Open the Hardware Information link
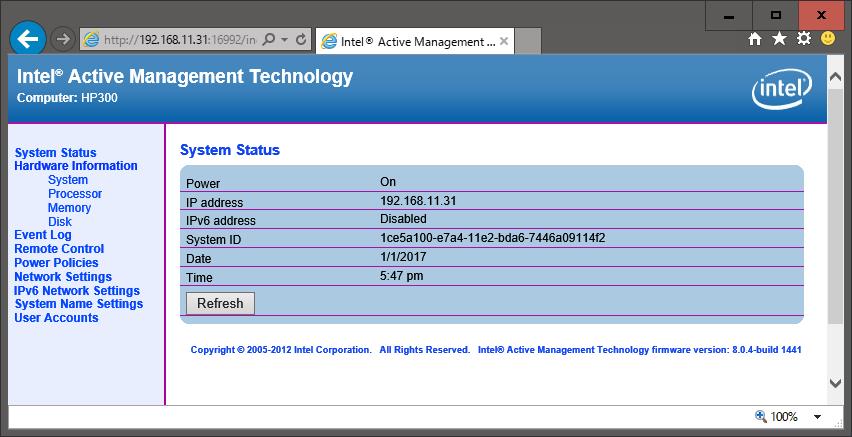The height and width of the screenshot is (437, 852). 76,166
